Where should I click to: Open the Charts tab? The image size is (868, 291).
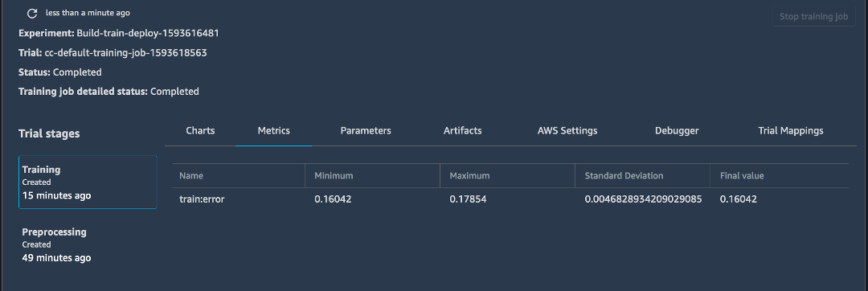pyautogui.click(x=200, y=130)
